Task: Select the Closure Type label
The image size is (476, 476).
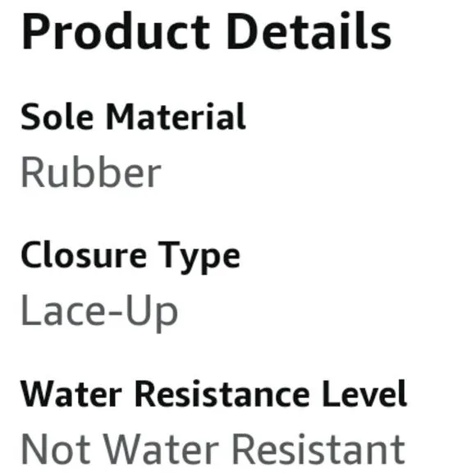Action: (130, 258)
